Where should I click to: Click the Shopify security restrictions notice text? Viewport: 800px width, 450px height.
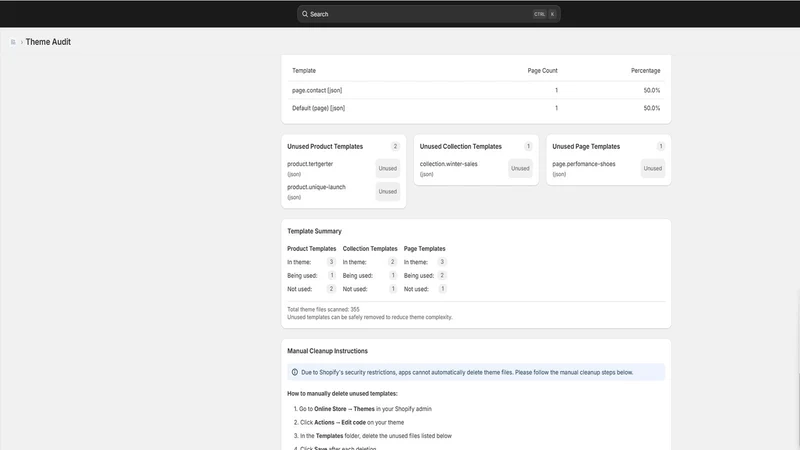point(467,372)
